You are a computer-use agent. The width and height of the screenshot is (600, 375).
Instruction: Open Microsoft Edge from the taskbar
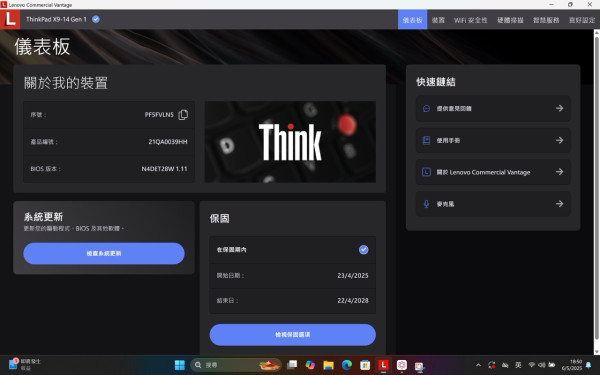347,365
